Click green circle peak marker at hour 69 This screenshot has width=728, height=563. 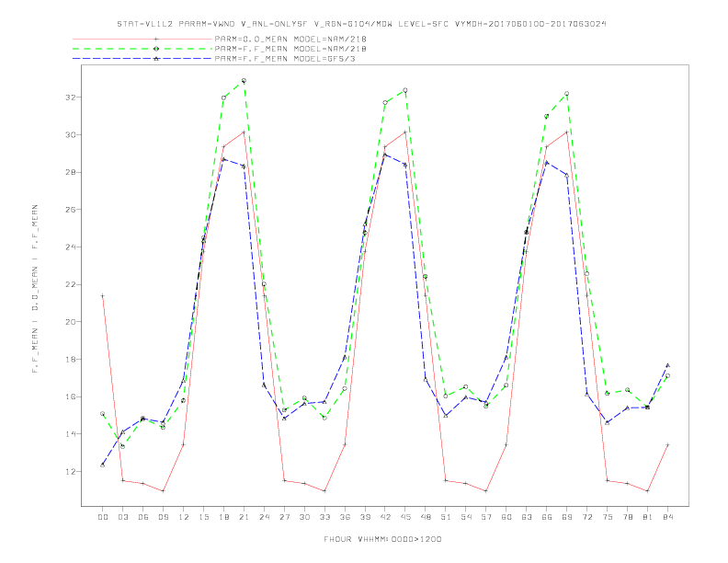(x=567, y=94)
